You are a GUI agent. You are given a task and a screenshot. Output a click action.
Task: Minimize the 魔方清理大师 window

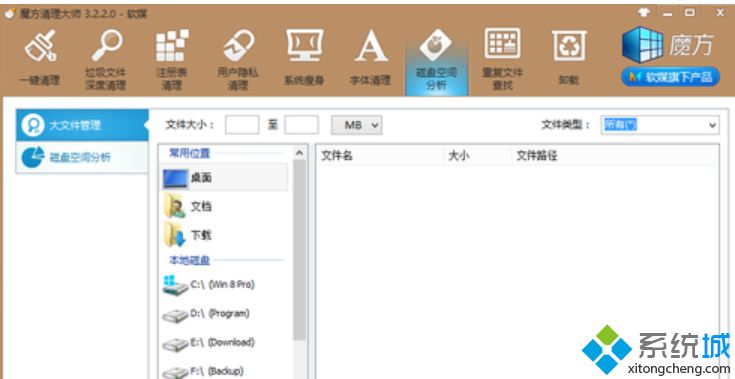coord(668,13)
